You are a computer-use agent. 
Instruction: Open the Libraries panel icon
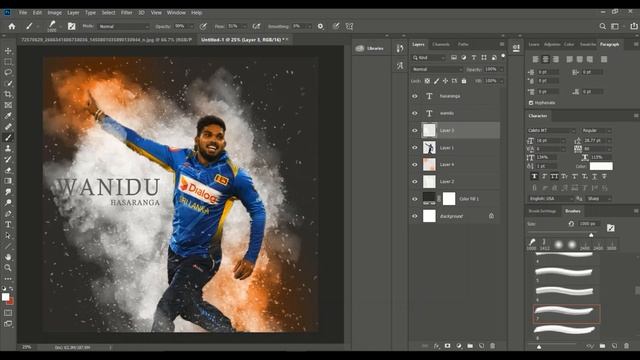coord(360,49)
